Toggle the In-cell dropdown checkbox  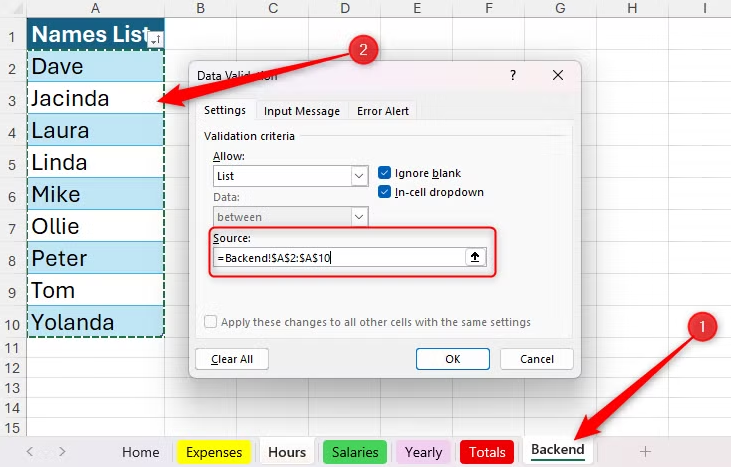click(384, 192)
